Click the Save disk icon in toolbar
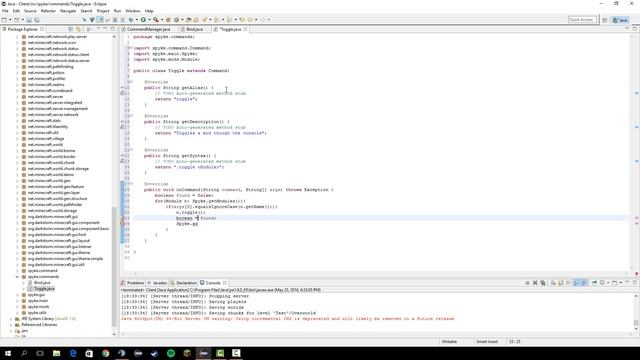640x360 pixels. (29, 20)
